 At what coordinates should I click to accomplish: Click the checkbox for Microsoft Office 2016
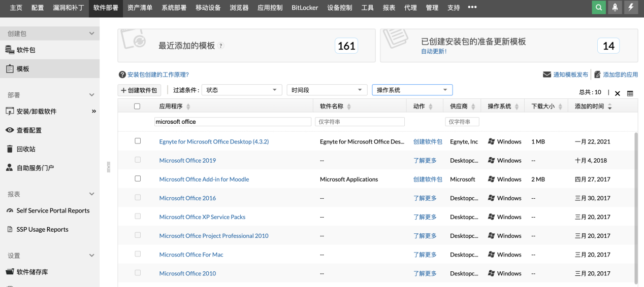[x=138, y=197]
